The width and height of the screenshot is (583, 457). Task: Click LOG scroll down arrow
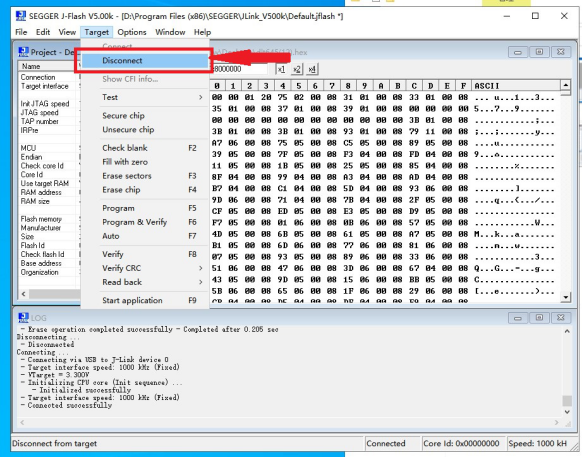pos(567,412)
